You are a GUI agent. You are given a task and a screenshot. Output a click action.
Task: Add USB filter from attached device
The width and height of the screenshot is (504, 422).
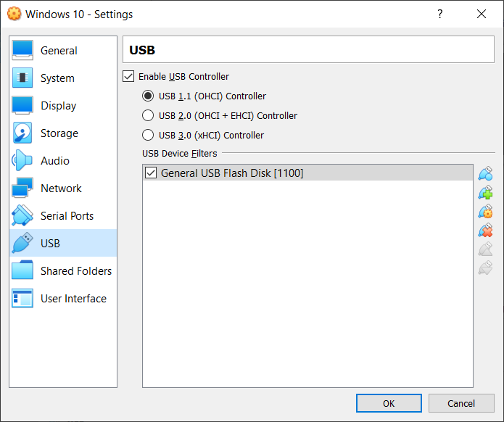[x=485, y=193]
